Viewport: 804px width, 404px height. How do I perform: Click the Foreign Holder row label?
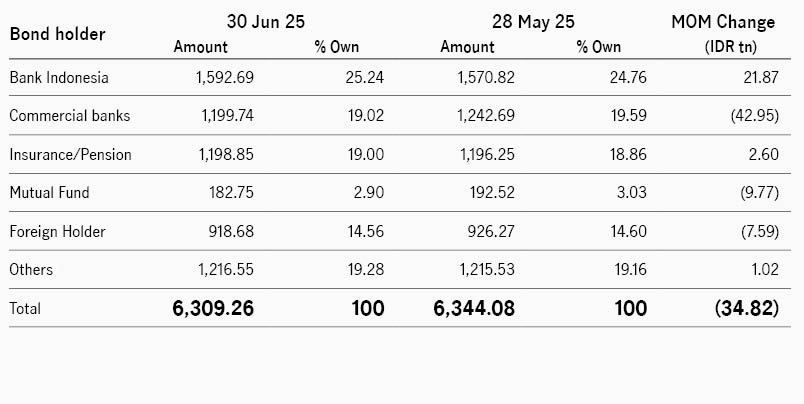[x=57, y=231]
